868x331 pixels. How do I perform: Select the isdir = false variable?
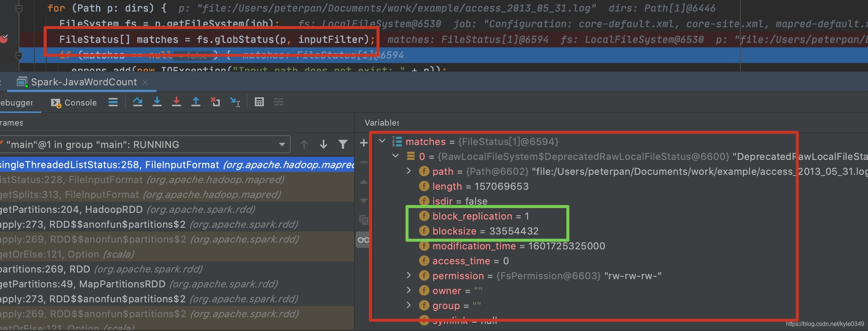point(453,201)
